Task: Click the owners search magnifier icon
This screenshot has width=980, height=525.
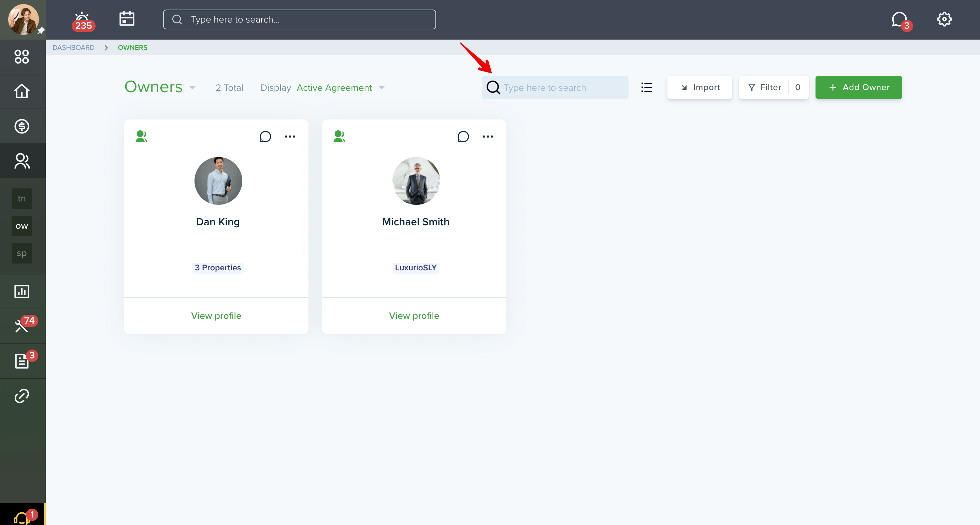Action: 493,87
